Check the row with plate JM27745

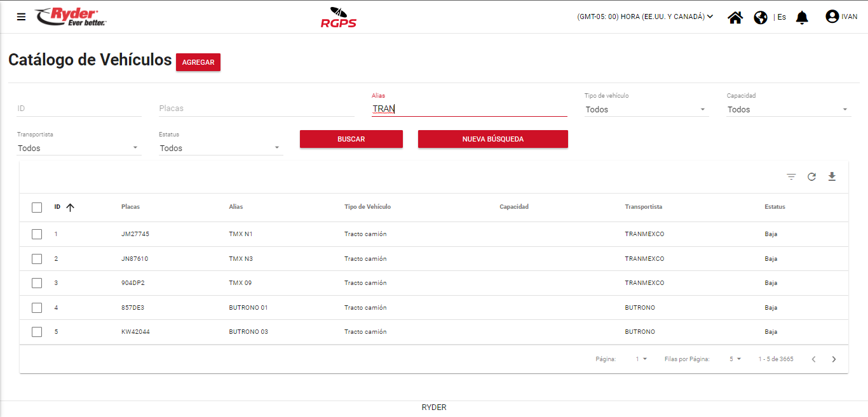click(x=37, y=234)
